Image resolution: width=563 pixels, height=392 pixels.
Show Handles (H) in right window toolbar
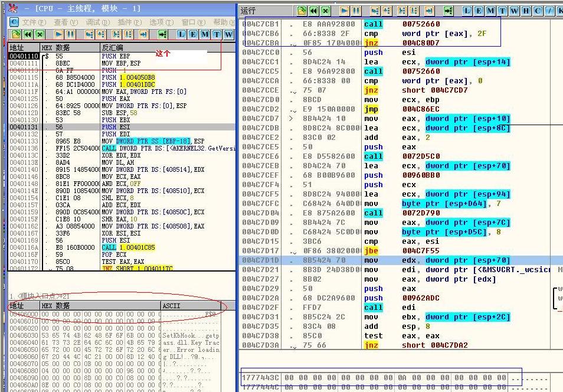coord(526,11)
